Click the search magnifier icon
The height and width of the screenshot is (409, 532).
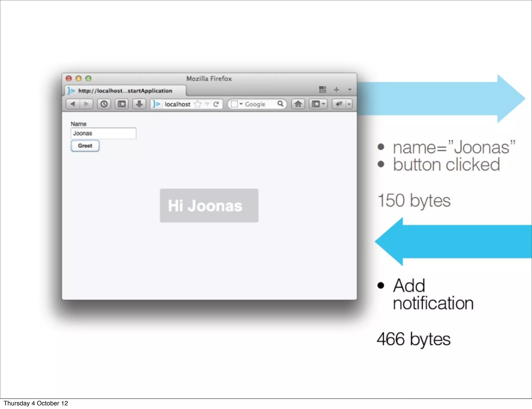pos(280,104)
